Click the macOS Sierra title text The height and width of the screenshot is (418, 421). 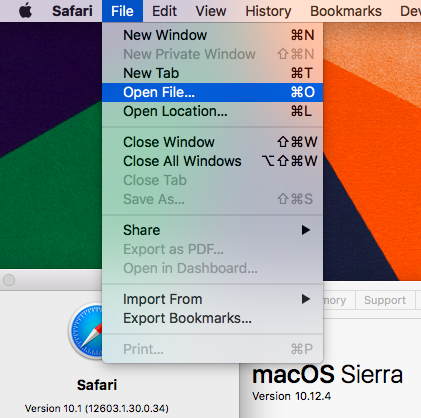coord(327,374)
